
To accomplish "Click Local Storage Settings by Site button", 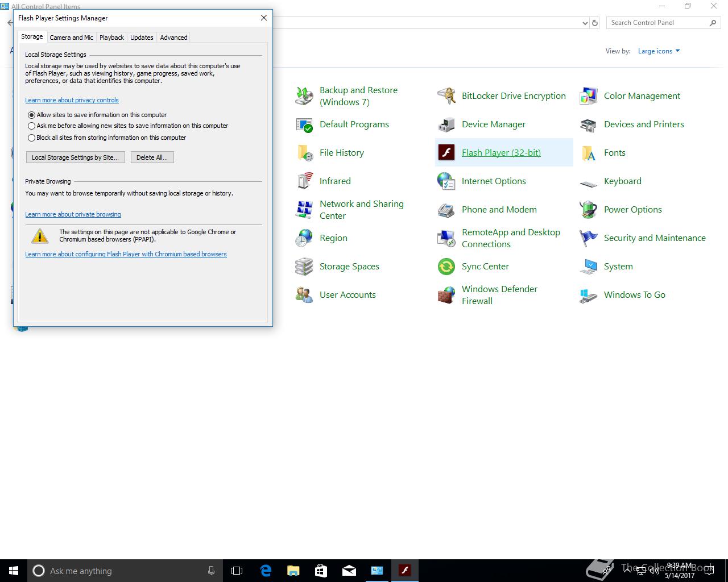I will [76, 157].
